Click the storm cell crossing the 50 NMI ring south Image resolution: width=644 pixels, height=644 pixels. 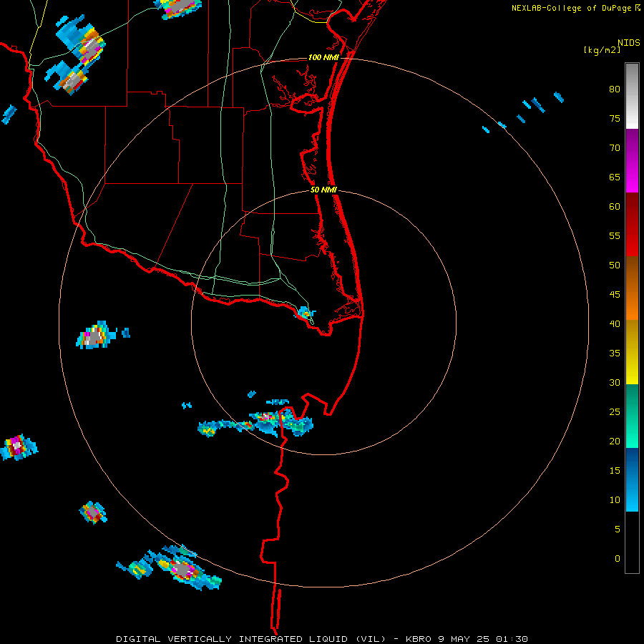click(256, 422)
